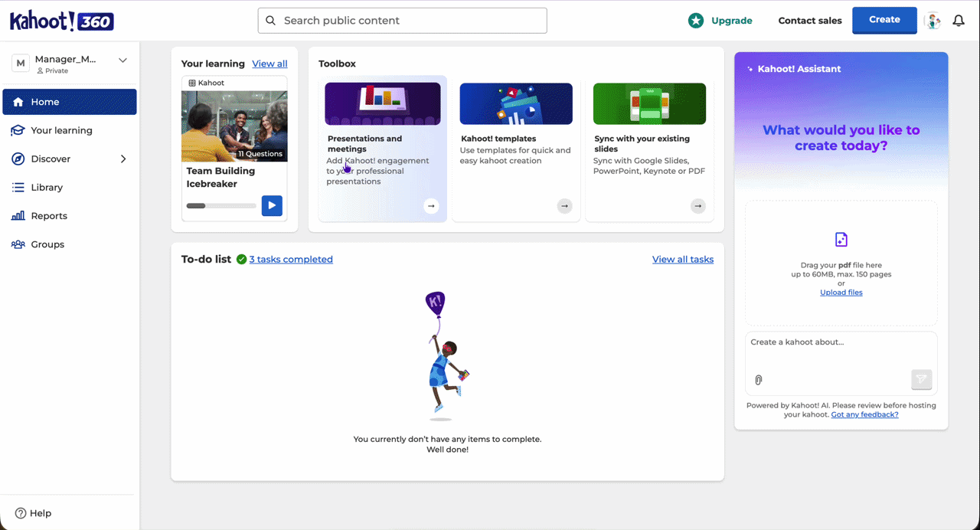Viewport: 980px width, 530px height.
Task: Play the Team Building Icebreaker kahoot
Action: tap(272, 206)
